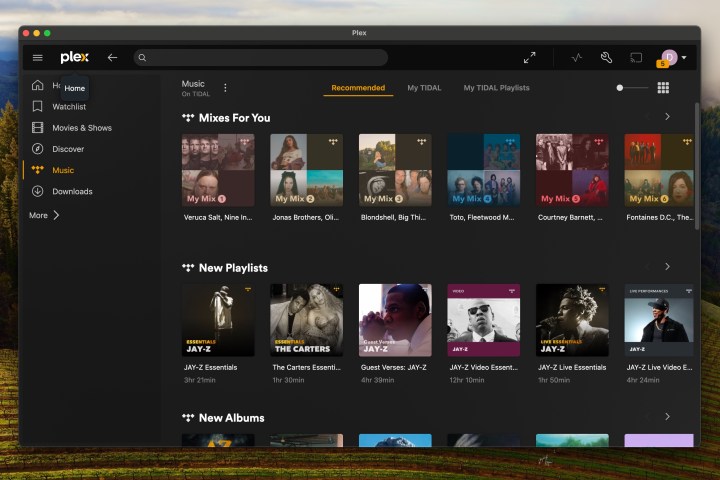Viewport: 720px width, 480px height.
Task: Show next Mixes For You items
Action: tap(667, 117)
